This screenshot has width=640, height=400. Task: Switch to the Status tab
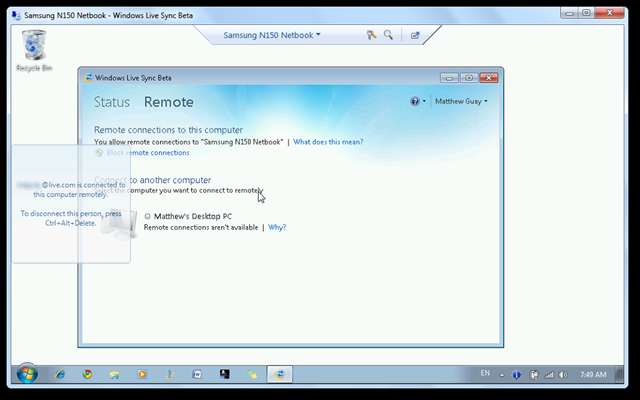click(112, 102)
